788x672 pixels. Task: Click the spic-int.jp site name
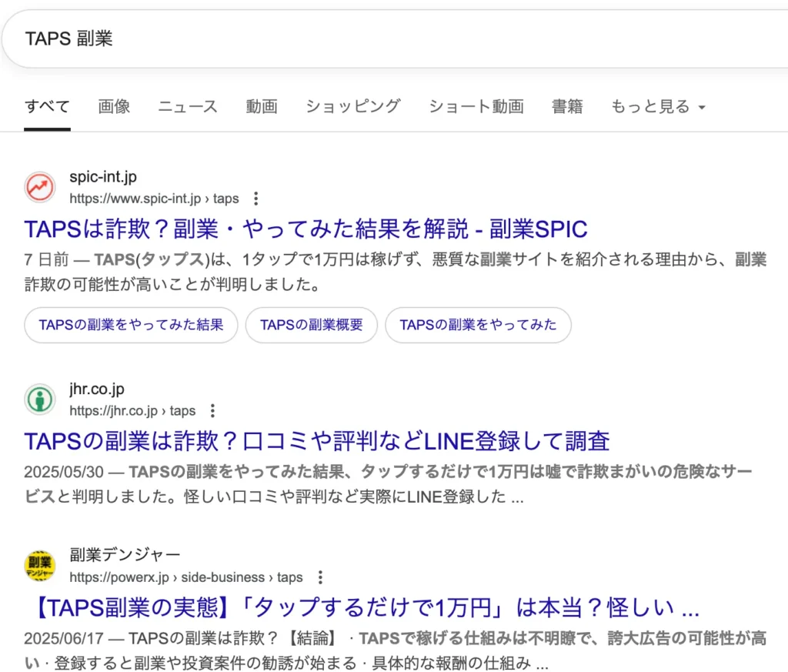(x=103, y=177)
